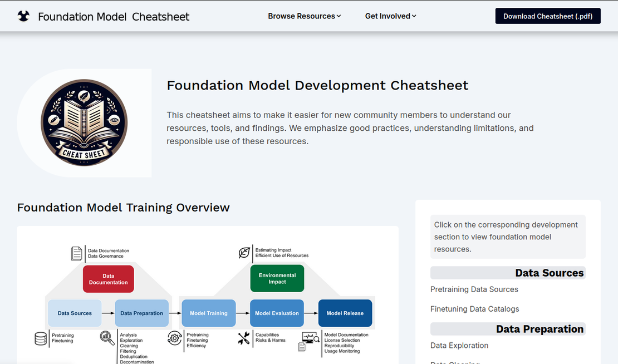
Task: Expand the Browse Resources chevron
Action: coord(339,17)
